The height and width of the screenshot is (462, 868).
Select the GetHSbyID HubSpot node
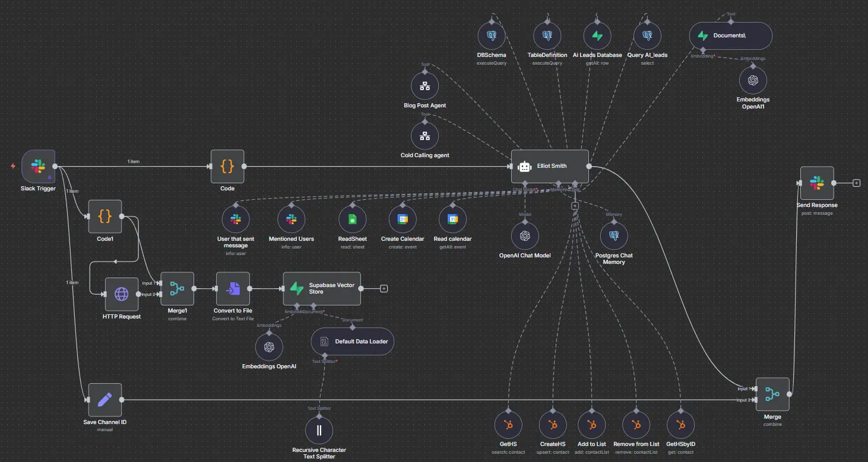(680, 425)
